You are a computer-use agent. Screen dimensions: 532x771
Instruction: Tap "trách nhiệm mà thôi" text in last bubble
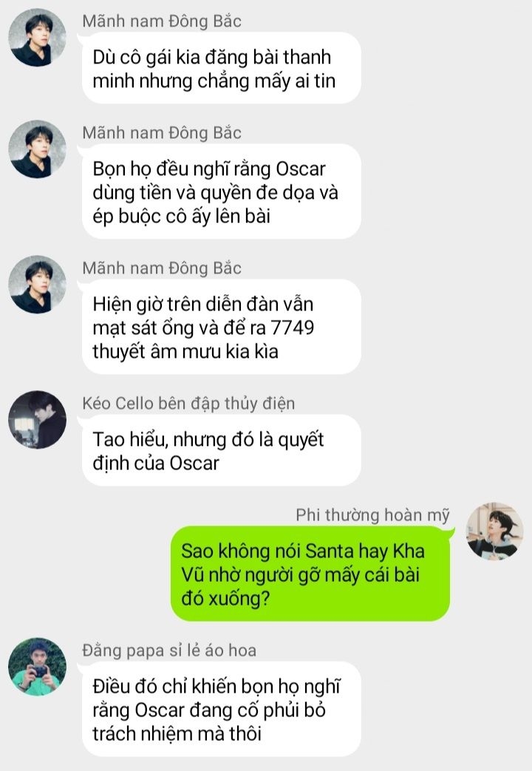pos(177,733)
